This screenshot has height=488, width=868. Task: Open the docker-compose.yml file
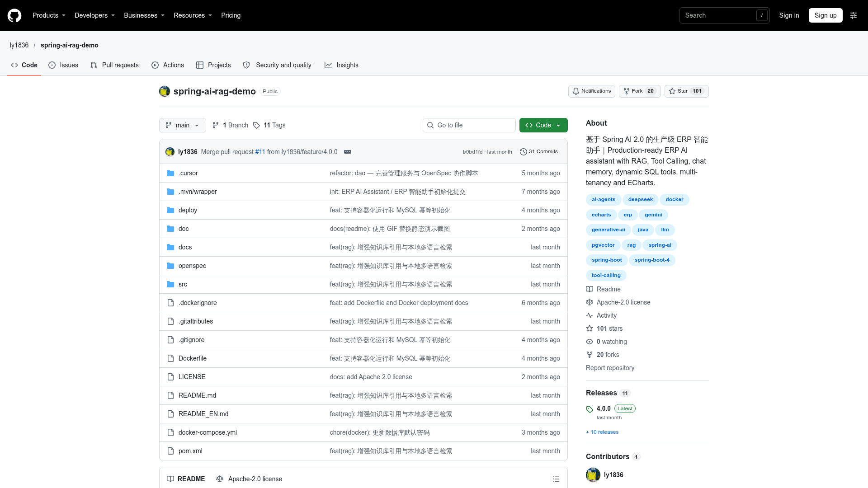click(x=208, y=432)
